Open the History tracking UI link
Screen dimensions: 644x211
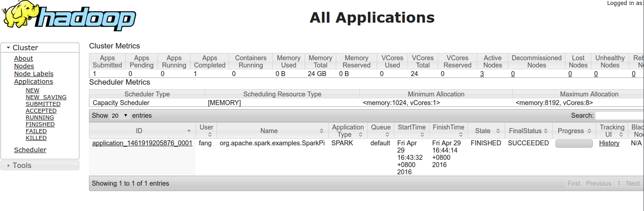click(609, 143)
